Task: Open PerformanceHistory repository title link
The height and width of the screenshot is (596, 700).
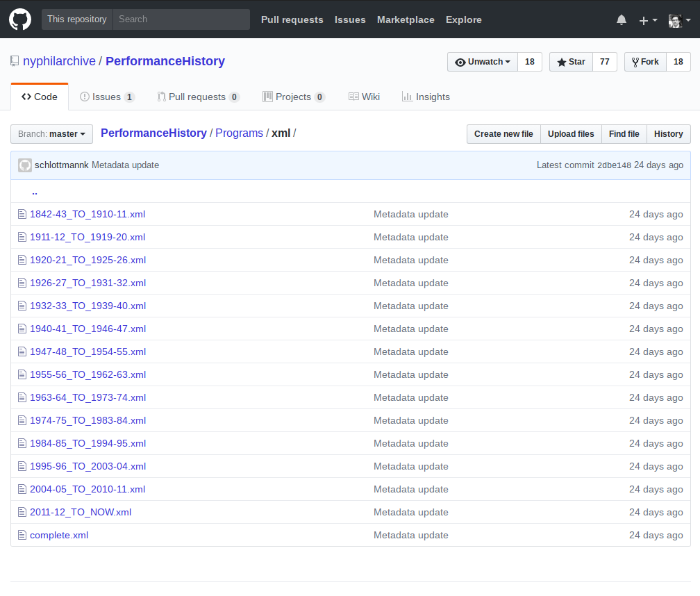Action: point(165,61)
